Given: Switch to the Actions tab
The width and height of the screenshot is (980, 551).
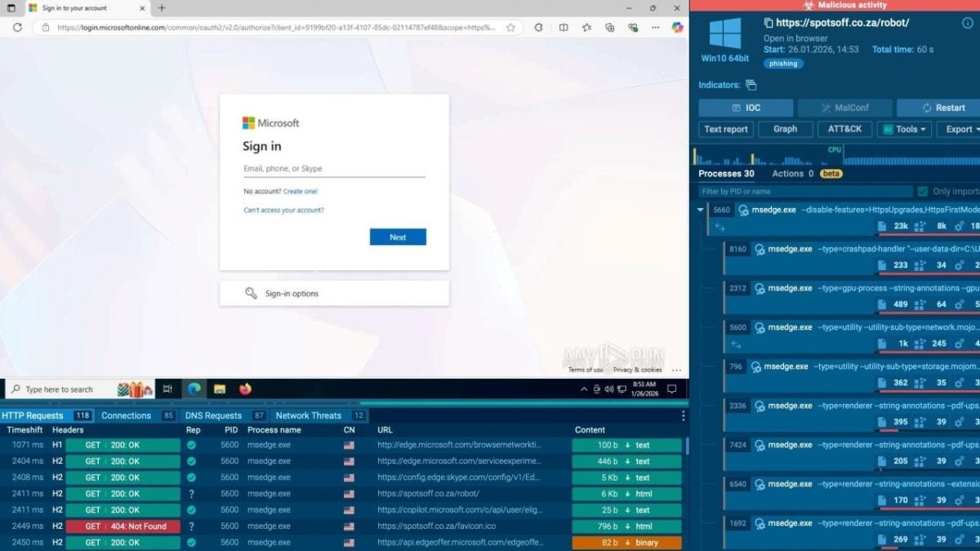Looking at the screenshot, I should click(789, 173).
